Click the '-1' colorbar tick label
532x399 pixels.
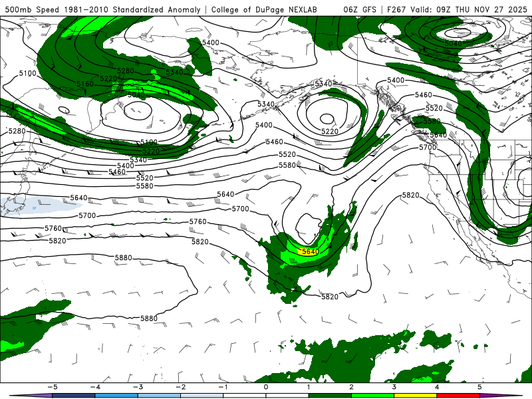click(x=223, y=387)
